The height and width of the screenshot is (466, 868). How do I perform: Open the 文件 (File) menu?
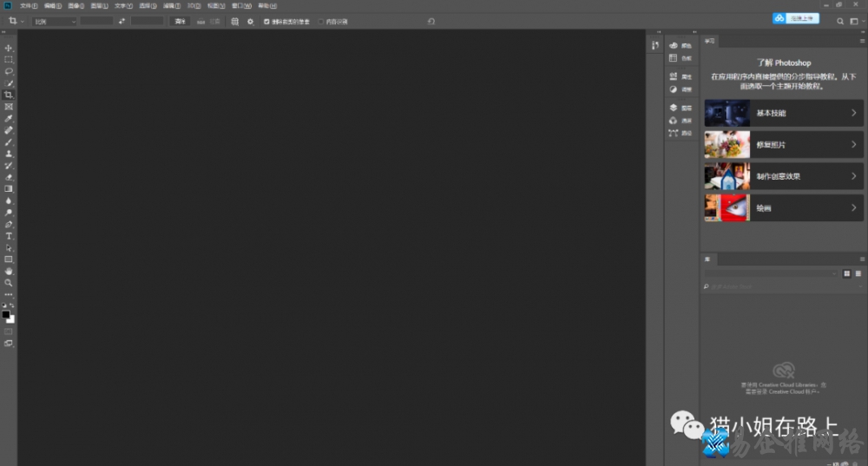point(29,5)
